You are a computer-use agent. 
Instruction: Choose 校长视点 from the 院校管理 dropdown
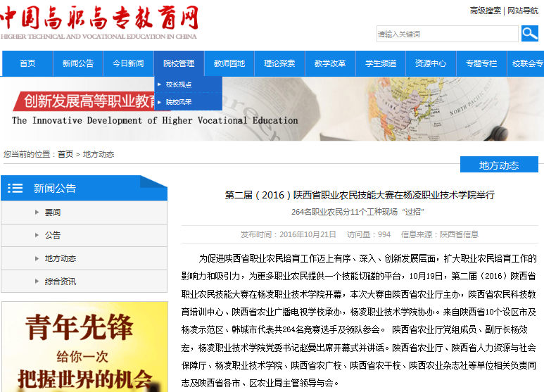pyautogui.click(x=179, y=84)
